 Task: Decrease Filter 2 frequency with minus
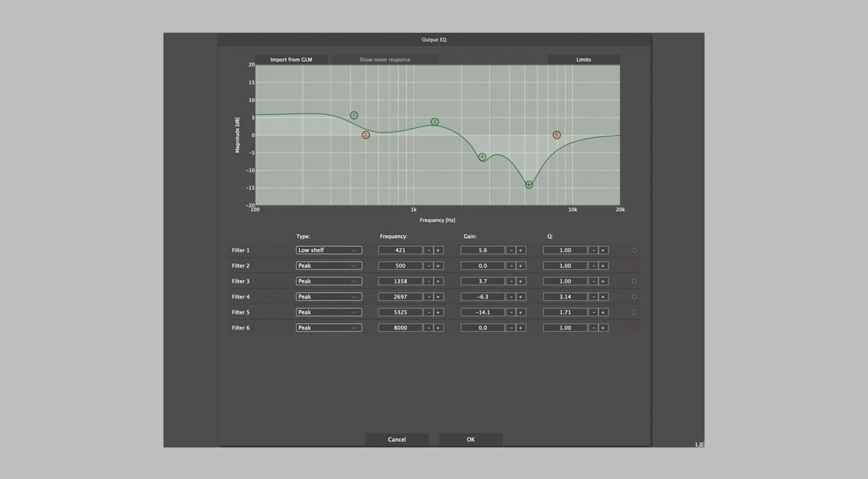pyautogui.click(x=429, y=265)
